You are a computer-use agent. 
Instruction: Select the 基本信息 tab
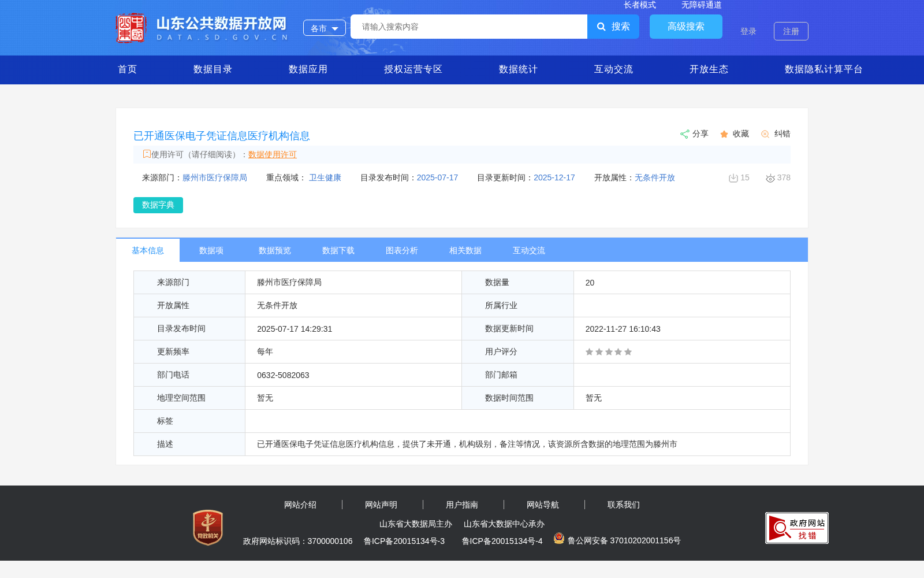click(148, 250)
